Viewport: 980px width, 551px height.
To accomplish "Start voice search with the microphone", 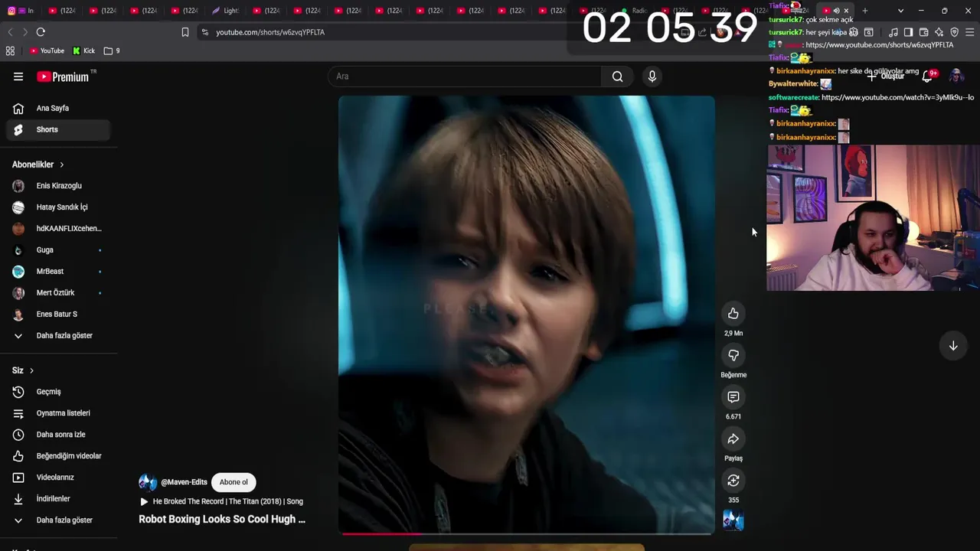I will (652, 77).
